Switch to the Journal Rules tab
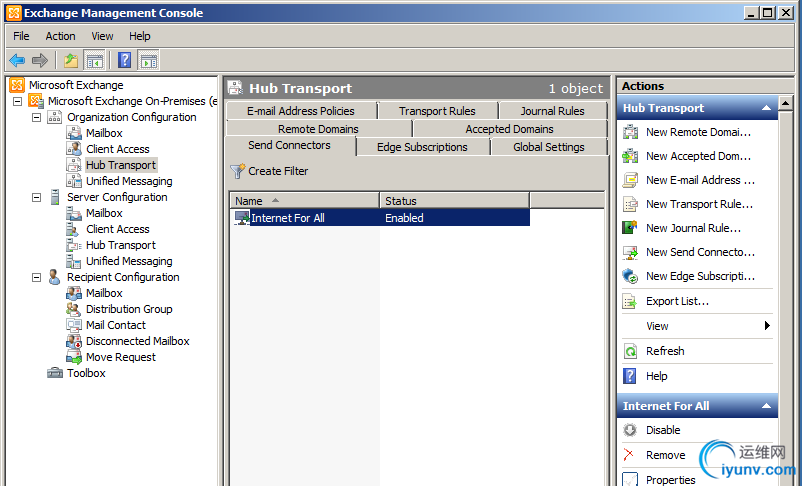The width and height of the screenshot is (802, 486). coord(552,111)
